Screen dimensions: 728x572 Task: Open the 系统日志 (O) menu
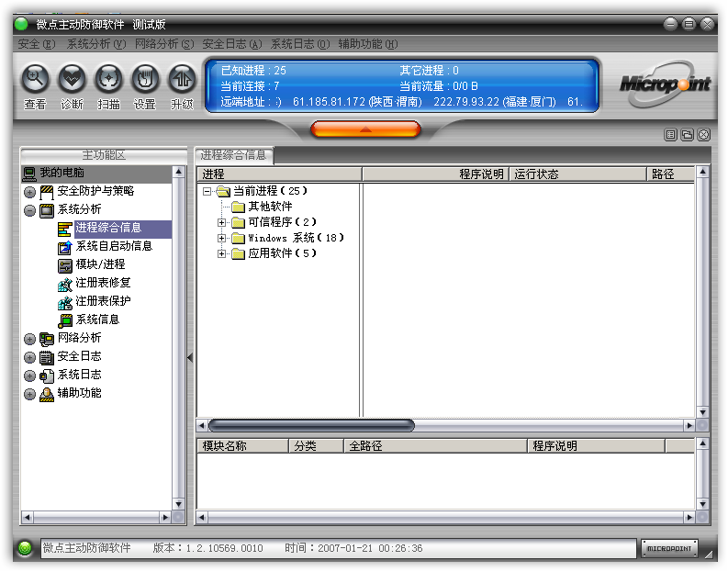click(300, 44)
